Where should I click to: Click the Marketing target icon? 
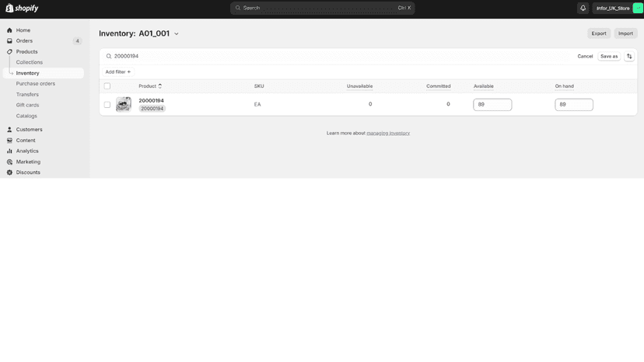pos(9,162)
